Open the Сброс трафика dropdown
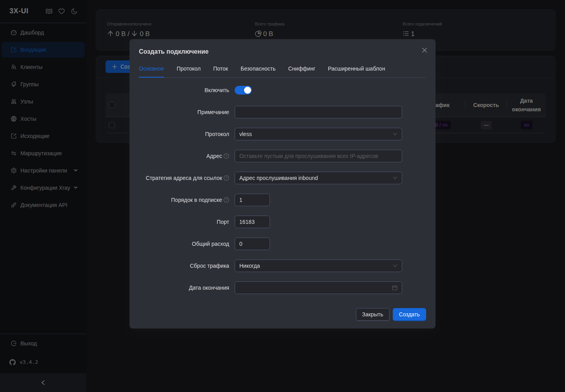565x392 pixels. pos(318,266)
